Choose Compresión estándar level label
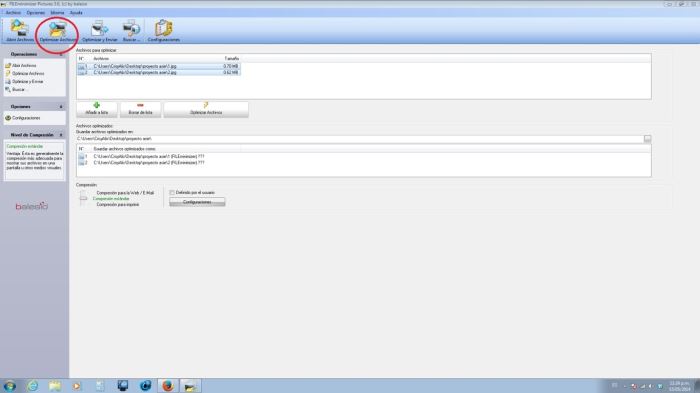 coord(111,199)
